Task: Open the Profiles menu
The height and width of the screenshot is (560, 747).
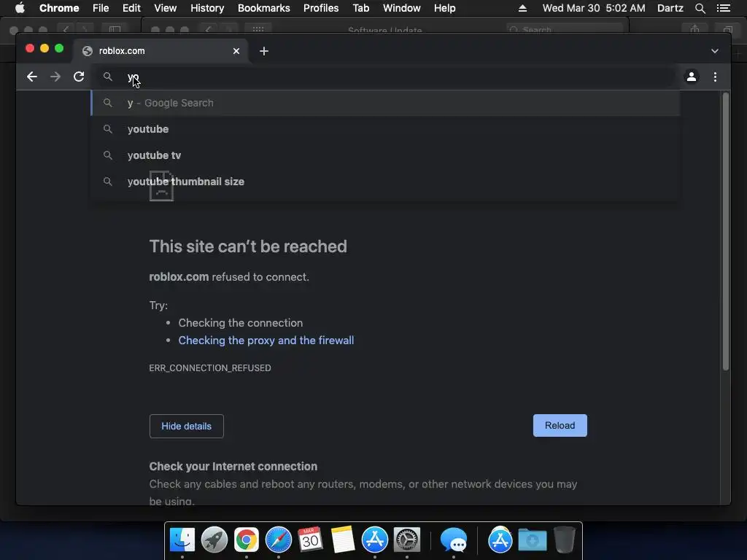Action: pyautogui.click(x=321, y=8)
